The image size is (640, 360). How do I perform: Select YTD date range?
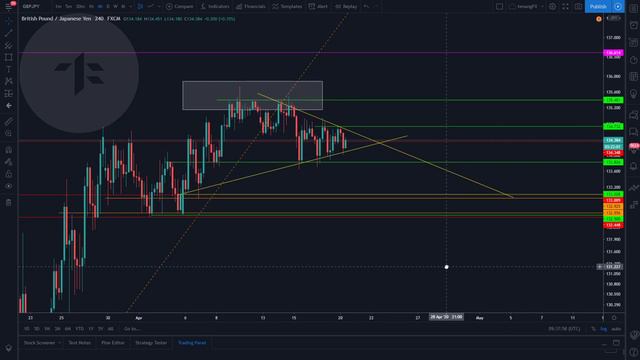tap(79, 329)
